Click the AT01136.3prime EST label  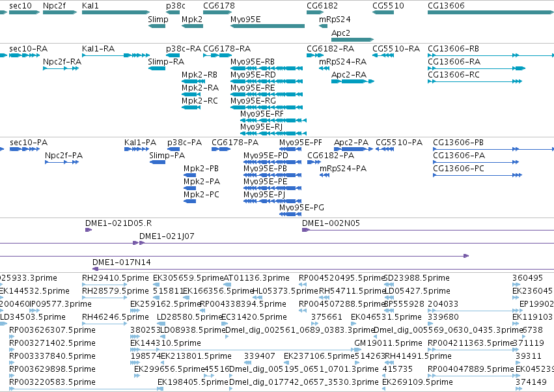tap(256, 278)
